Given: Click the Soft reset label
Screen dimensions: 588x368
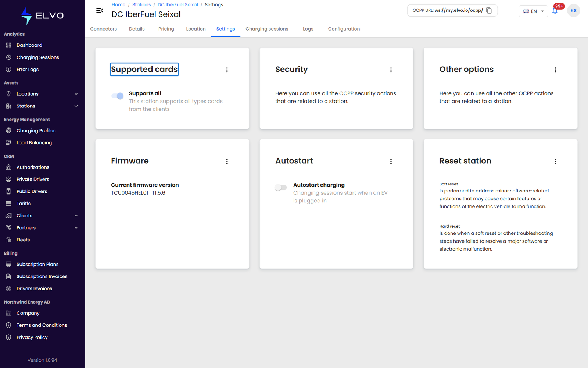Looking at the screenshot, I should [x=449, y=184].
